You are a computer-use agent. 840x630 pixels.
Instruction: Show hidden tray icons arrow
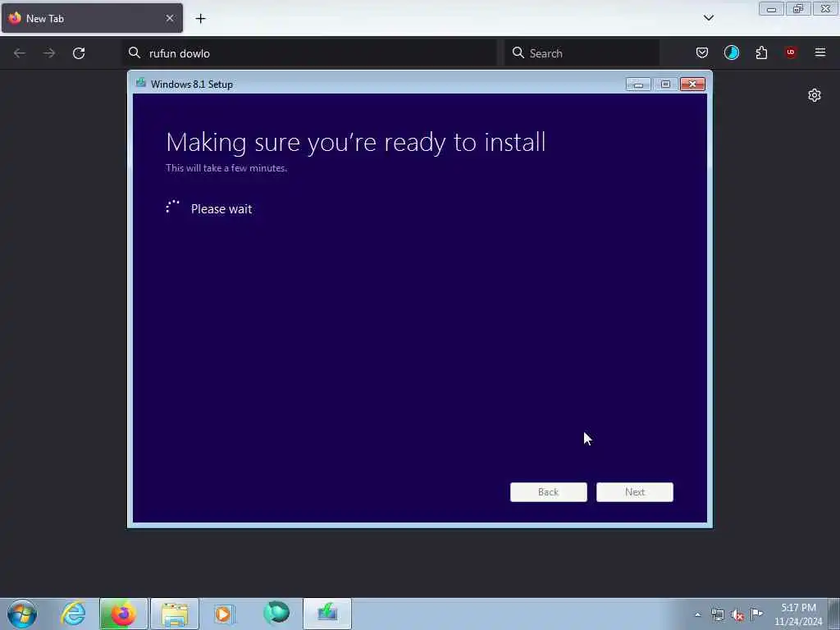[x=697, y=614]
